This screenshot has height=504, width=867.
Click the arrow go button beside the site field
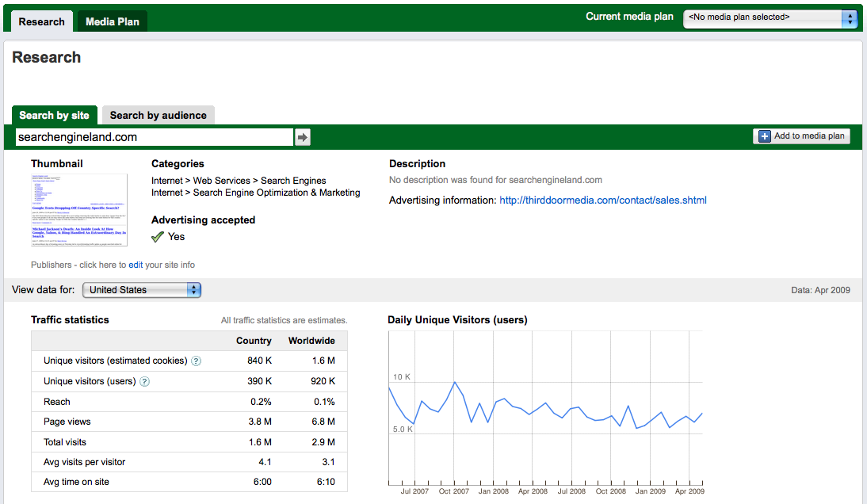coord(302,137)
